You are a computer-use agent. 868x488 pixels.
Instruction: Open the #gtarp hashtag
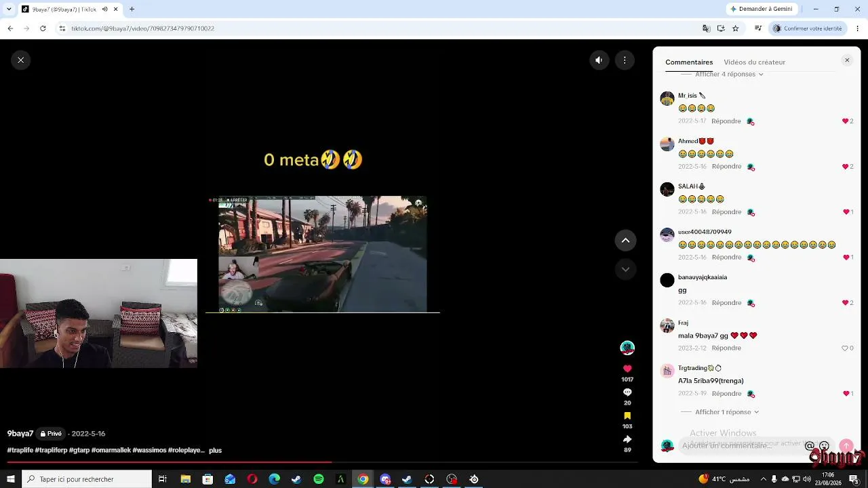(79, 450)
